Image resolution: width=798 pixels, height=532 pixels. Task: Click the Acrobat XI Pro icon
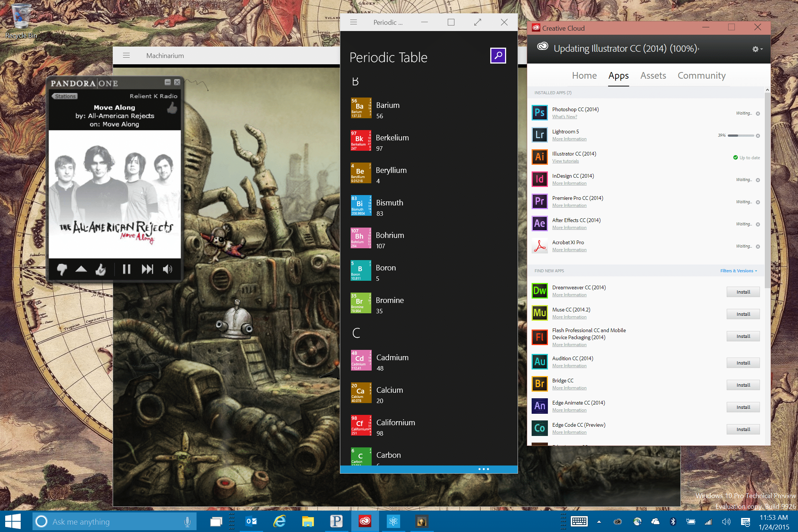pos(540,245)
